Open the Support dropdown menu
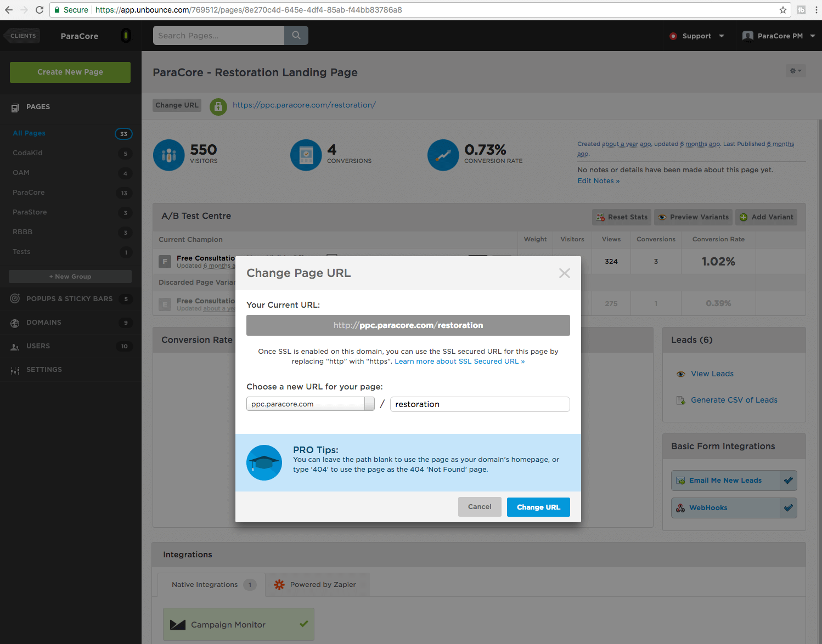 697,36
